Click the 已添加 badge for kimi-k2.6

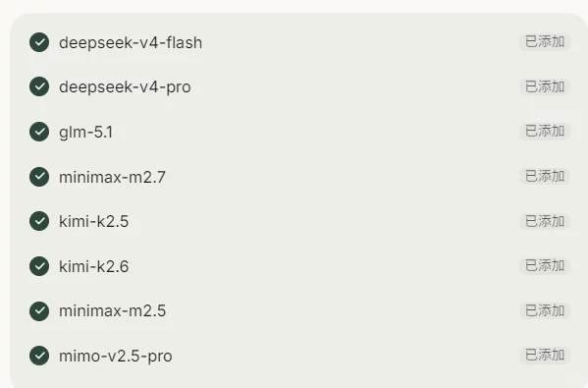545,265
